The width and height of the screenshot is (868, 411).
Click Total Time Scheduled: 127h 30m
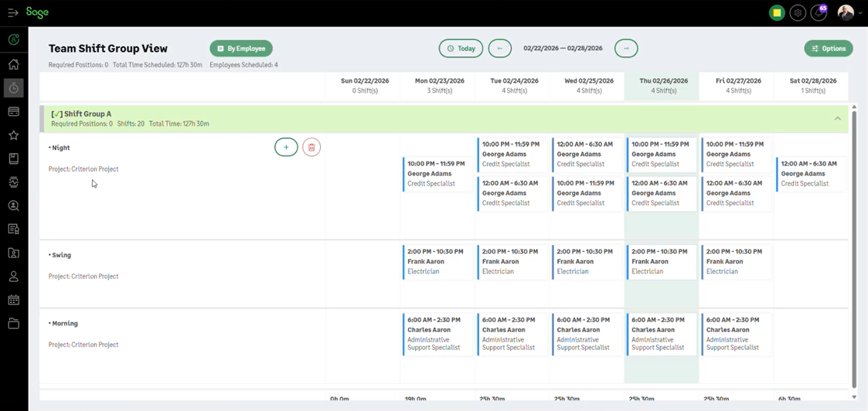157,65
